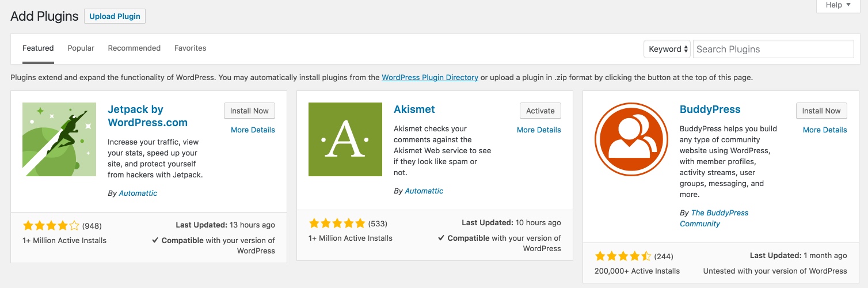
Task: Select the Featured tab
Action: point(38,48)
